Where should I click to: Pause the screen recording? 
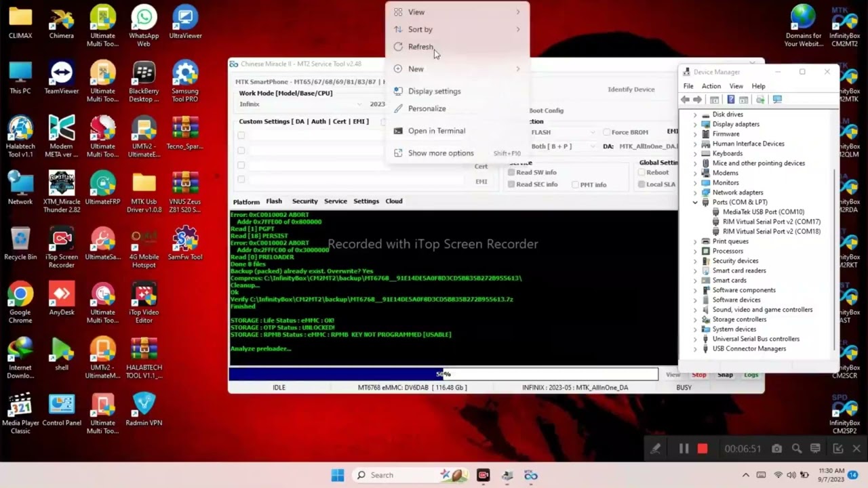click(684, 449)
